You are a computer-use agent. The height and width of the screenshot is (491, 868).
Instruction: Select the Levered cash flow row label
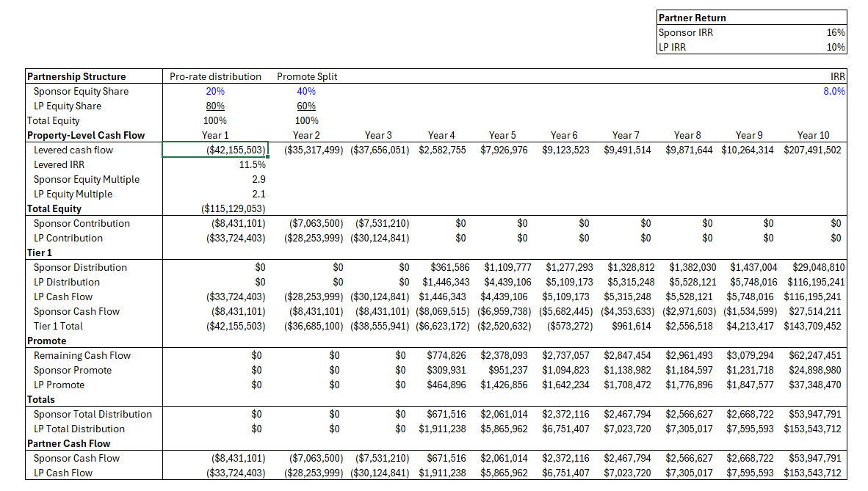click(x=73, y=150)
